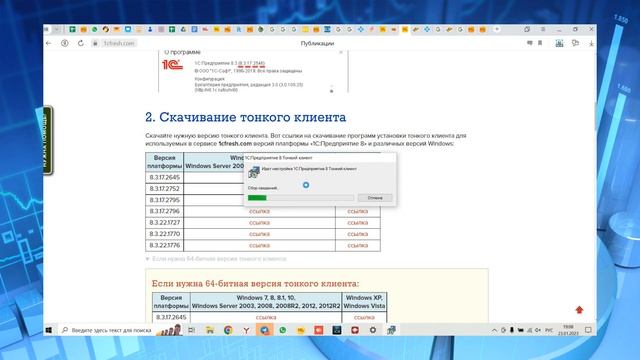The width and height of the screenshot is (640, 360).
Task: Select the active yellow-icon browser tab
Action: 404,29
